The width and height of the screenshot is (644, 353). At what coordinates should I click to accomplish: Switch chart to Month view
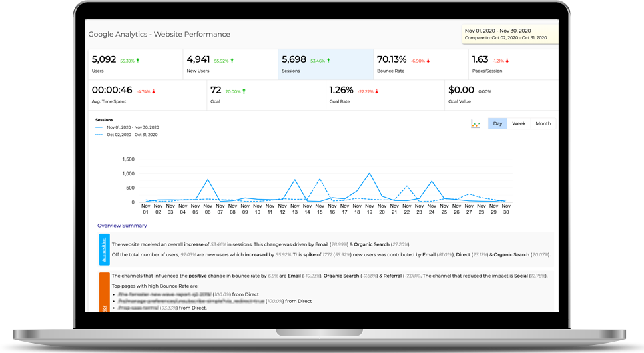543,123
